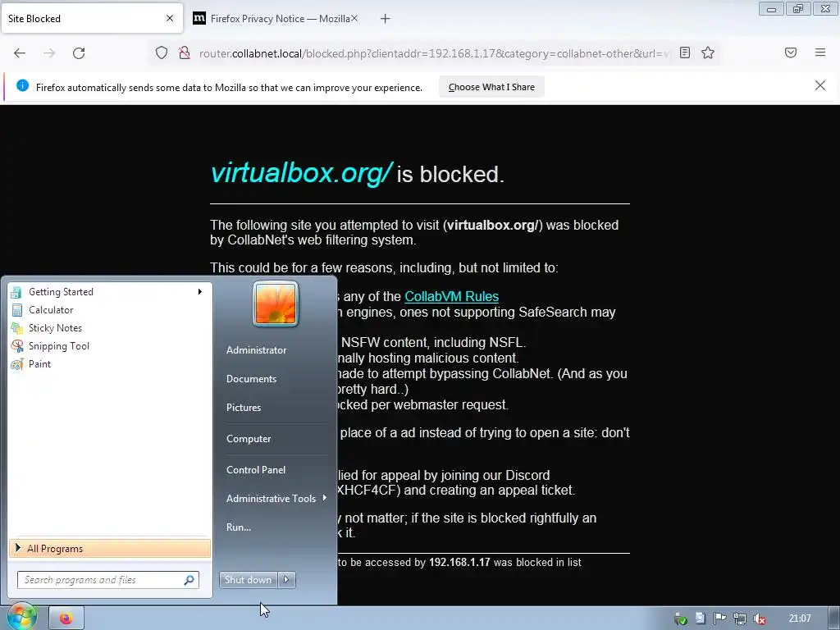Click the insecure connection padlock icon
Screen dimensions: 840x630
(x=185, y=53)
